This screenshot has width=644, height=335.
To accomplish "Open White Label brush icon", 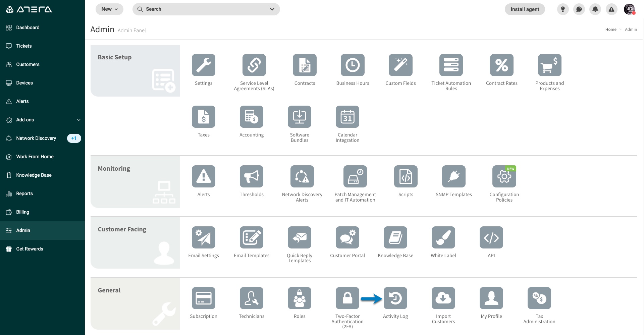I will [x=443, y=237].
